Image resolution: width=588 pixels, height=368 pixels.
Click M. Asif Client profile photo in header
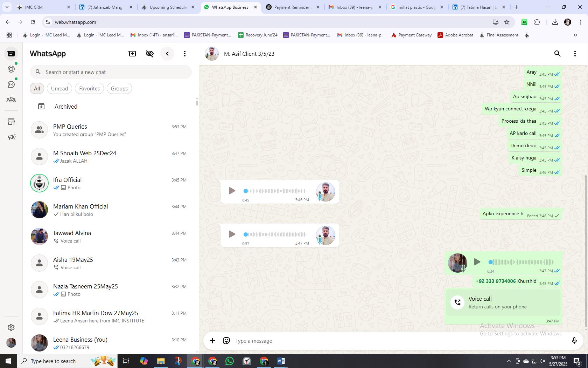pos(212,54)
